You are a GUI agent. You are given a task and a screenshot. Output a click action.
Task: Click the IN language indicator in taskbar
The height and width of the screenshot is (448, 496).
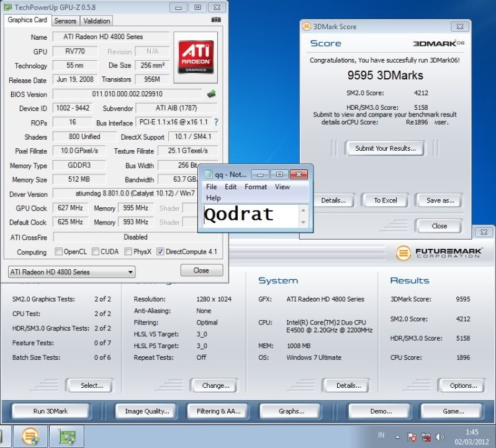381,435
